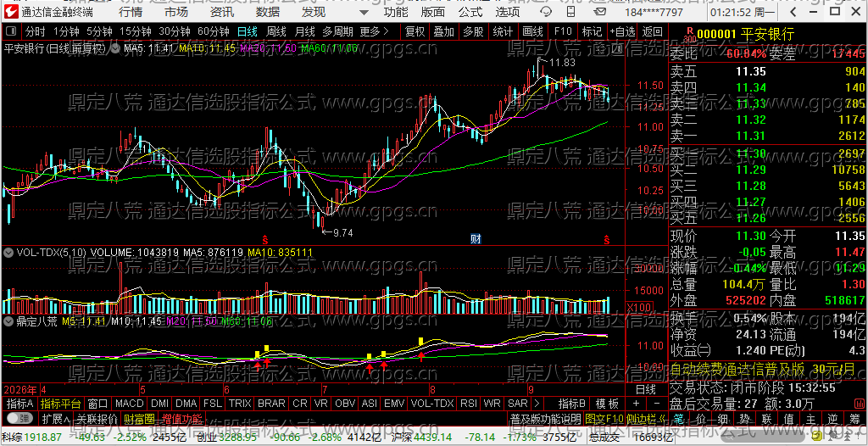
Task: Click the 画线 drawing button
Action: click(x=532, y=31)
